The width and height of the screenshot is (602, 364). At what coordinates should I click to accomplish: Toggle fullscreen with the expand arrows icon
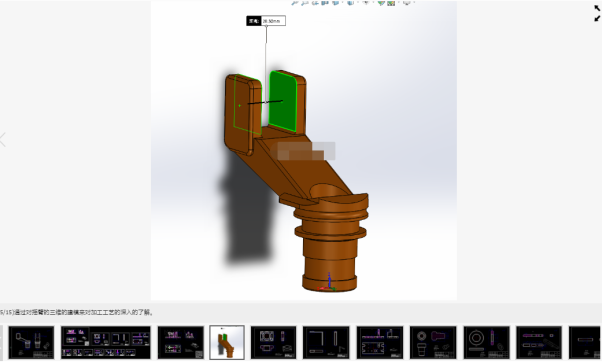[x=597, y=13]
